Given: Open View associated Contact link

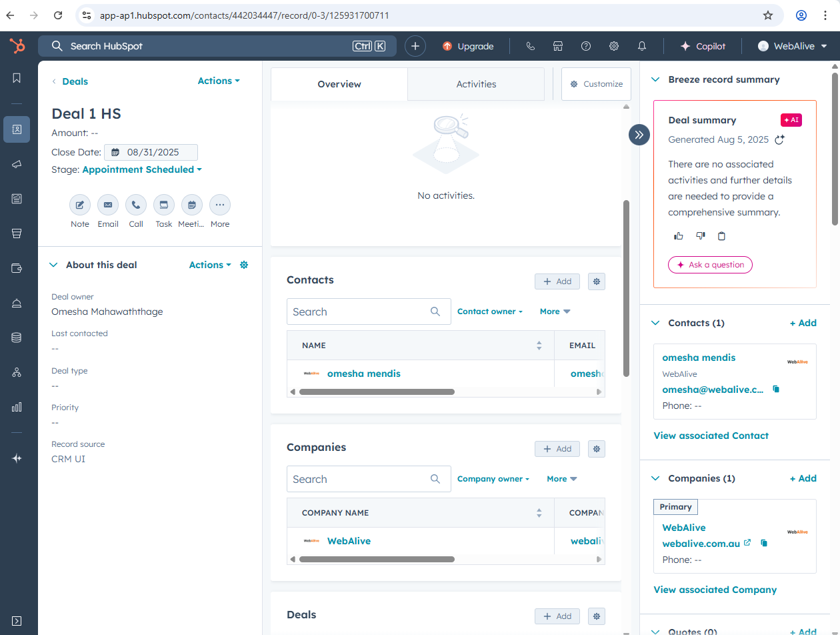Looking at the screenshot, I should pyautogui.click(x=711, y=436).
